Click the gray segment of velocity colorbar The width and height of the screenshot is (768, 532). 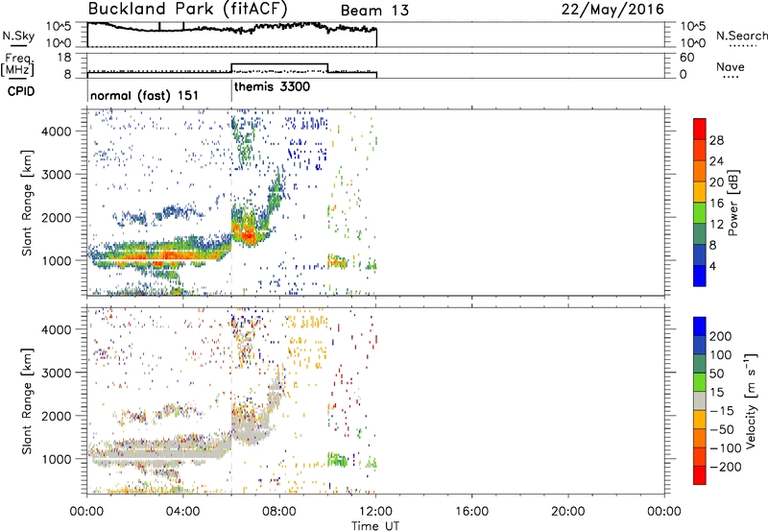pos(700,401)
